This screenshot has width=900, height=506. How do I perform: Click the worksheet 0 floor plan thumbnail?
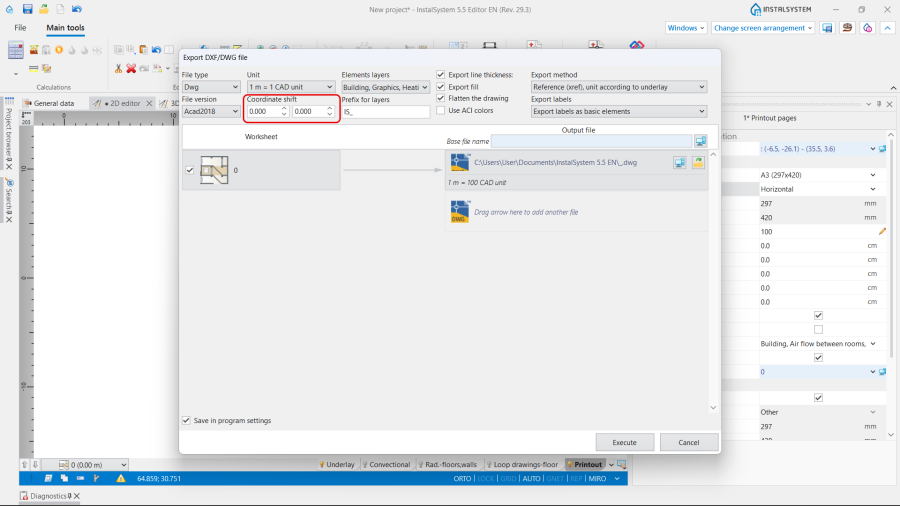(214, 170)
